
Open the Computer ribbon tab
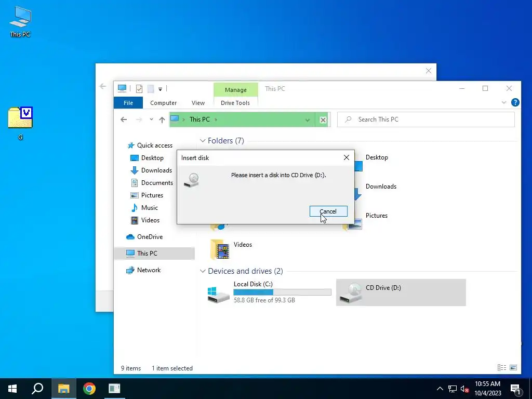(163, 103)
